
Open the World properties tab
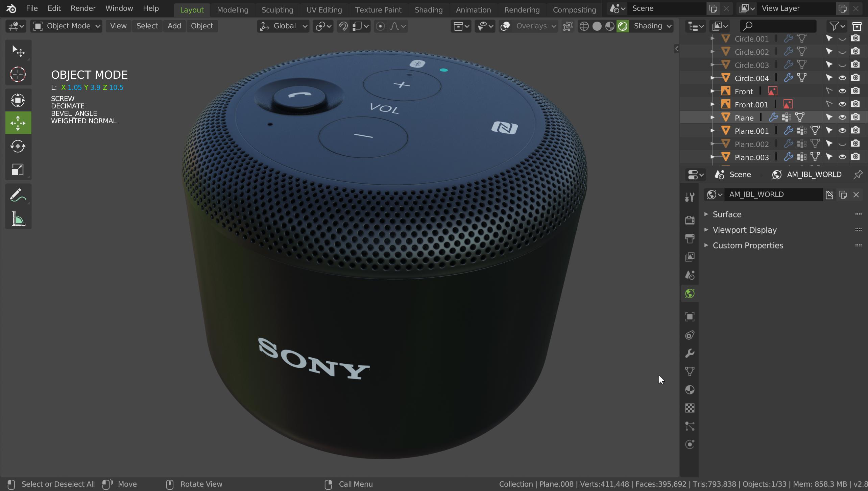[690, 293]
